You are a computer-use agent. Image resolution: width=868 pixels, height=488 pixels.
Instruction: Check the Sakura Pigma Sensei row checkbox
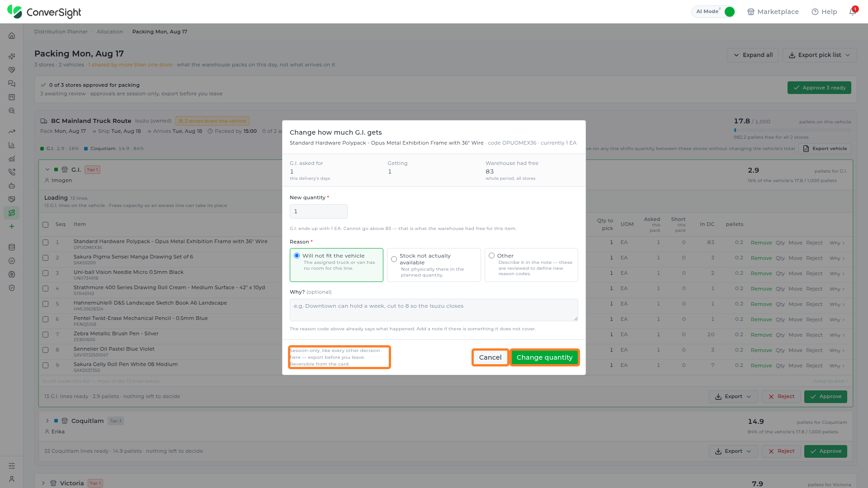tap(45, 258)
